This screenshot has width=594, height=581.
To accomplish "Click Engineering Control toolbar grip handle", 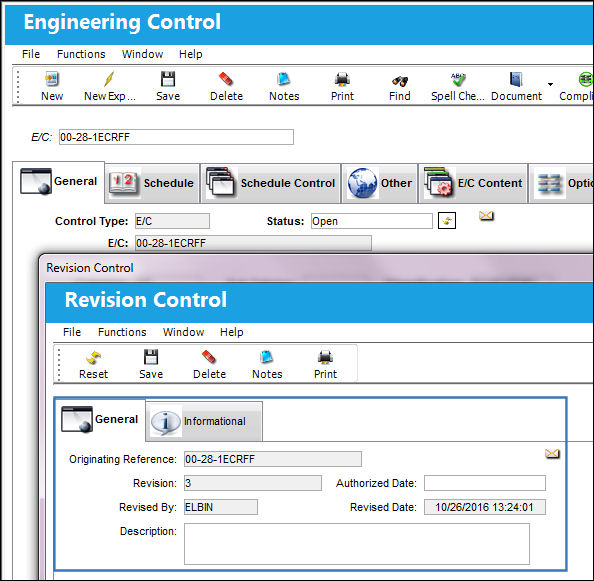I will [18, 86].
